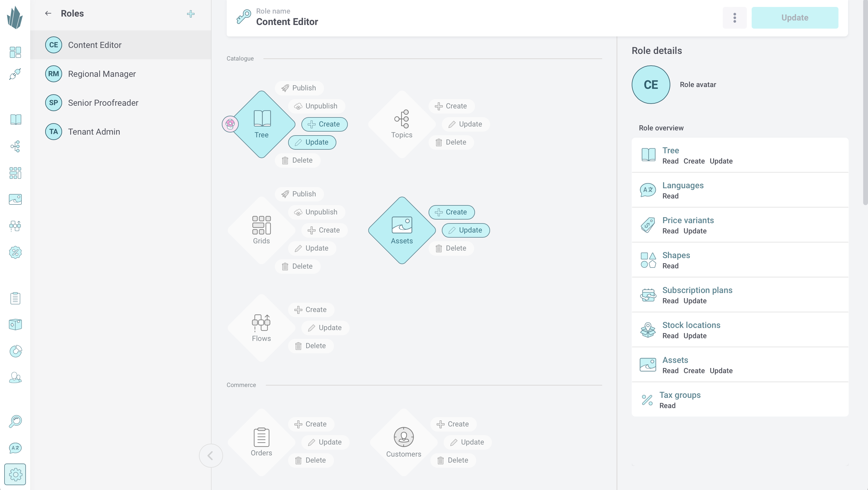Click Update button to save role
Screen dimensions: 868x490
795,17
